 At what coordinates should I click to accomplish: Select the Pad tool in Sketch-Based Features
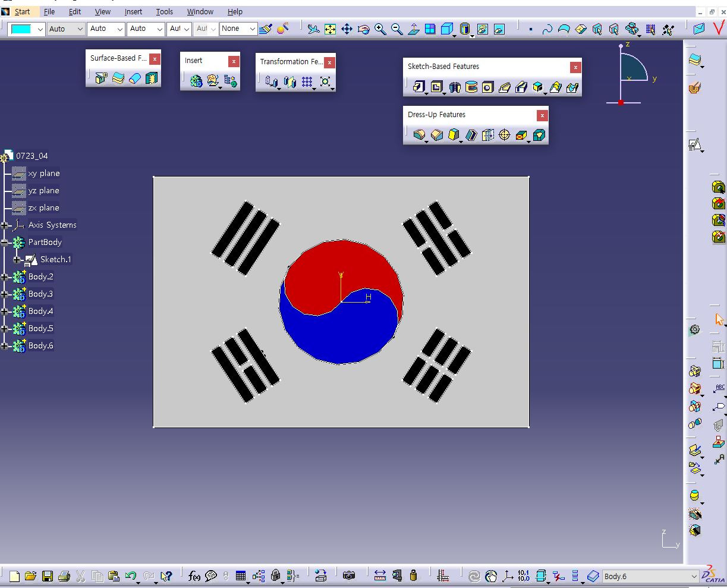pos(418,87)
